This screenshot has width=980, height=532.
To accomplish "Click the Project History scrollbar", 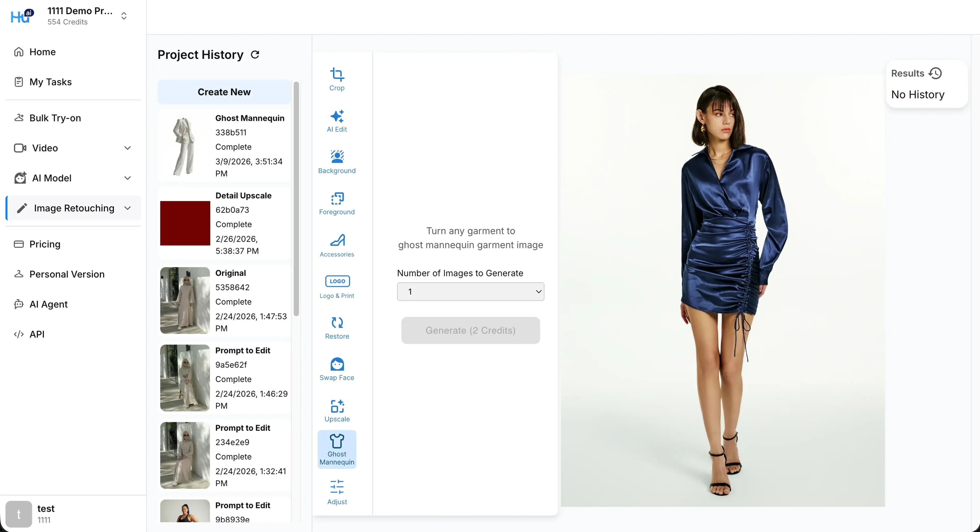I will (296, 199).
